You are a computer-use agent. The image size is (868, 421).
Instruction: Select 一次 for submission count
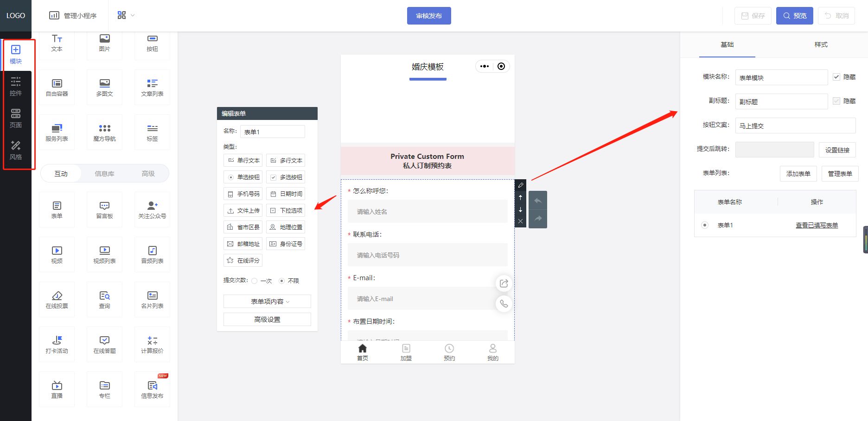(x=255, y=281)
